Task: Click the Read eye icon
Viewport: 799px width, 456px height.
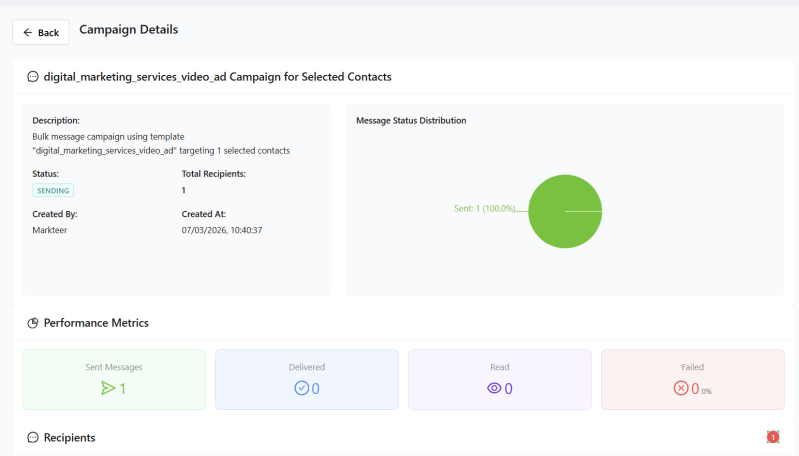Action: coord(494,388)
